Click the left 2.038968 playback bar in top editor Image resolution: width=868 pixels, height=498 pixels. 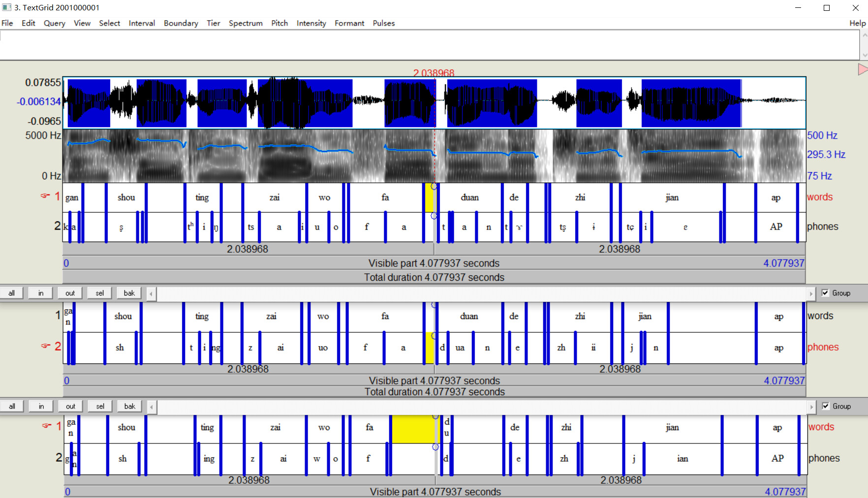click(x=248, y=249)
